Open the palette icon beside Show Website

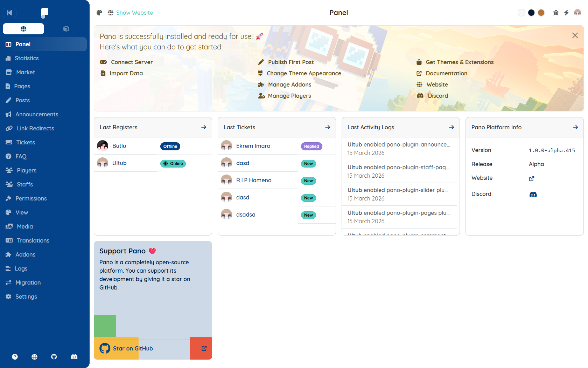point(99,13)
